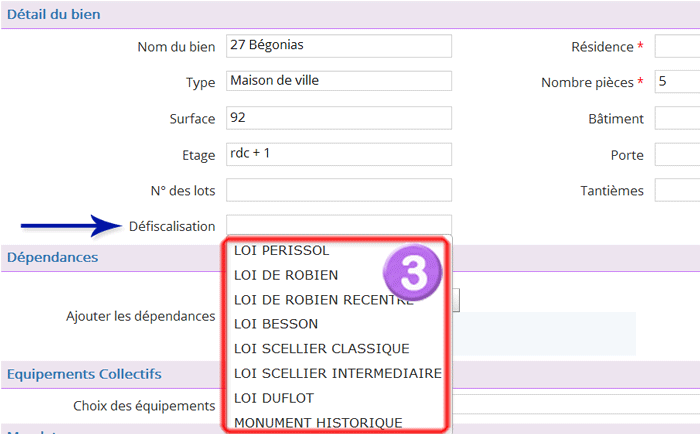
Task: Click the Tantièmes input field
Action: point(677,190)
